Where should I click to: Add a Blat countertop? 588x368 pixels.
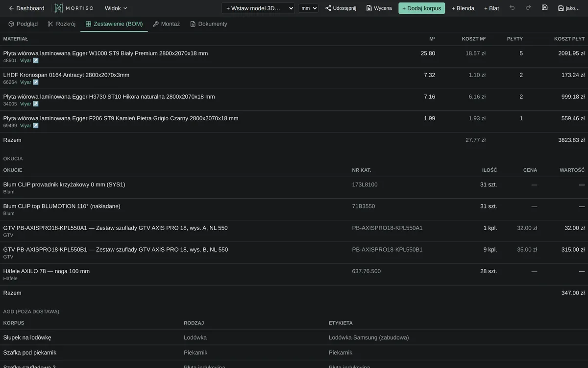(x=491, y=8)
